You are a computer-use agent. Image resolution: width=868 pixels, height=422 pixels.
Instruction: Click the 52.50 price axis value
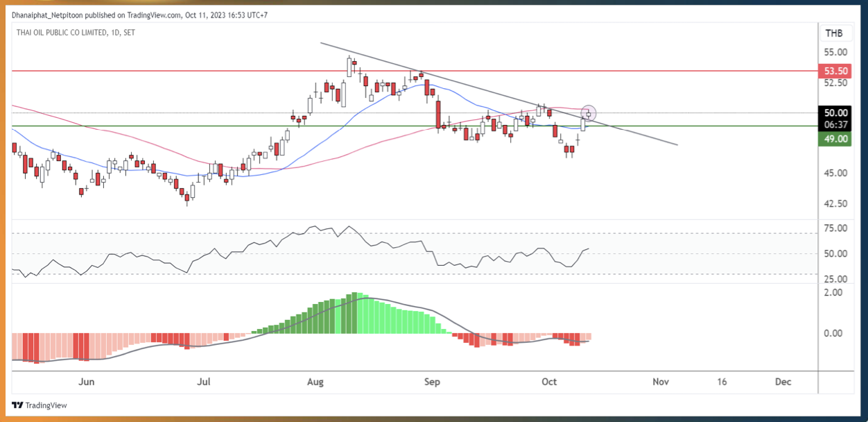835,83
